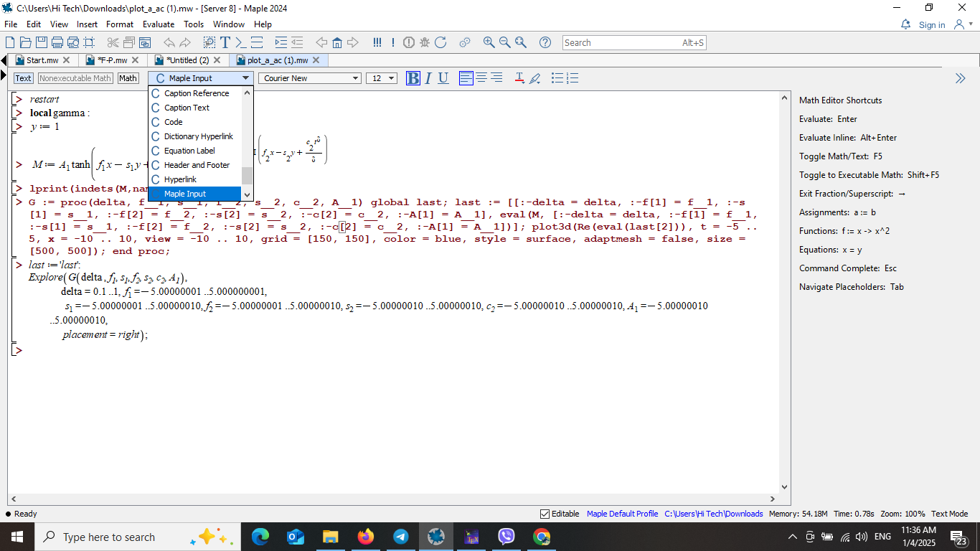Insert a Maple prompt with the >_ icon

241,42
